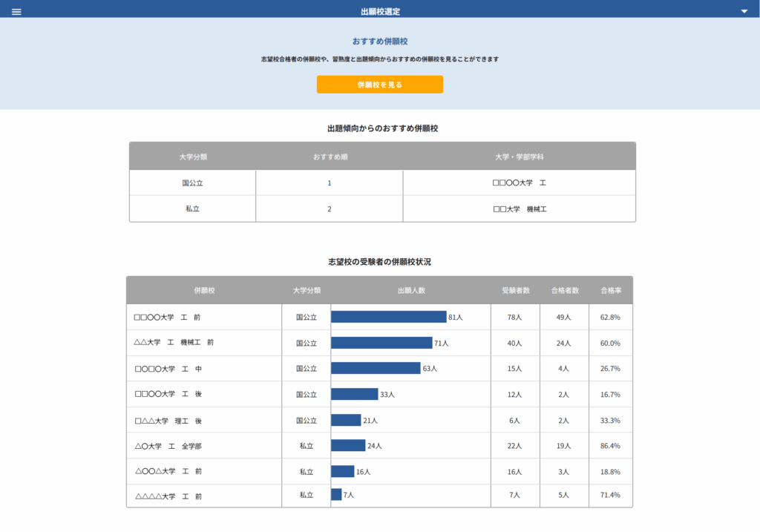The image size is (760, 532).
Task: Click the おすすめ併願校 heading
Action: 379,42
